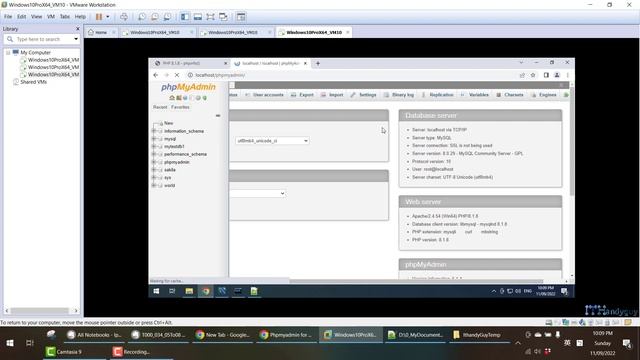The width and height of the screenshot is (640, 360).
Task: Stop page loading with the X button
Action: point(177,75)
